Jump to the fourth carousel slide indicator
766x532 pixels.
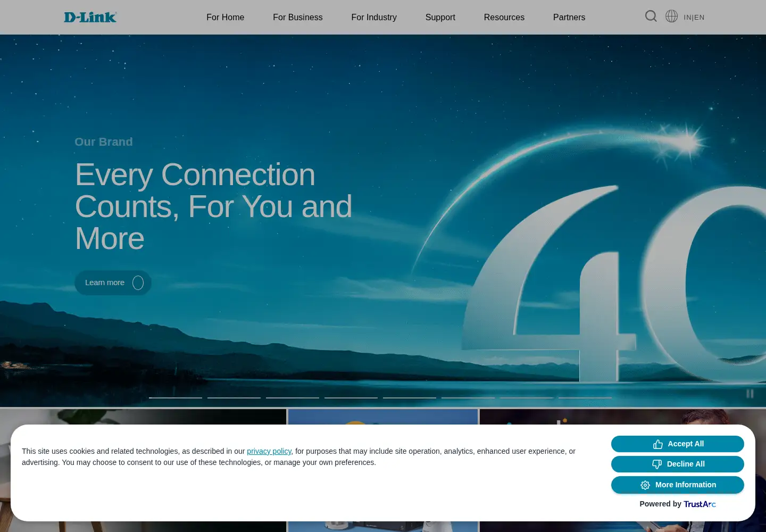(351, 397)
